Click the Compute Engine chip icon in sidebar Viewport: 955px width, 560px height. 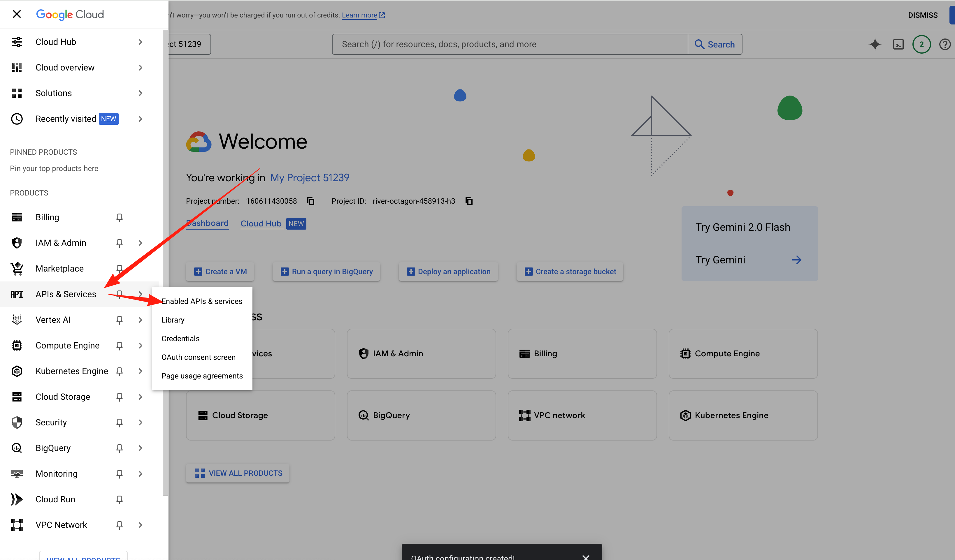click(17, 346)
